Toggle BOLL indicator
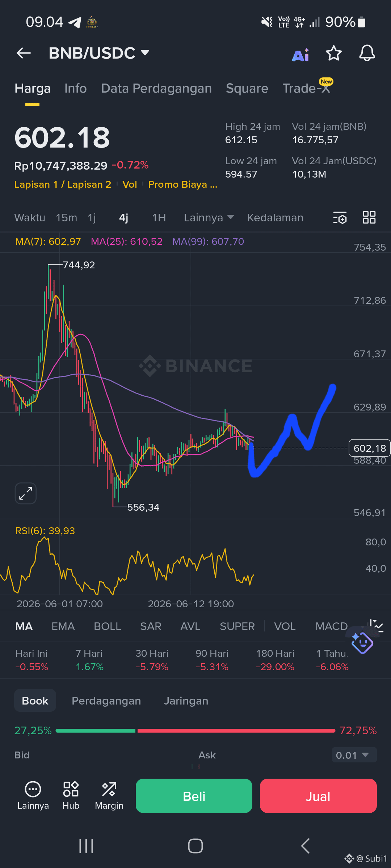 pyautogui.click(x=107, y=626)
